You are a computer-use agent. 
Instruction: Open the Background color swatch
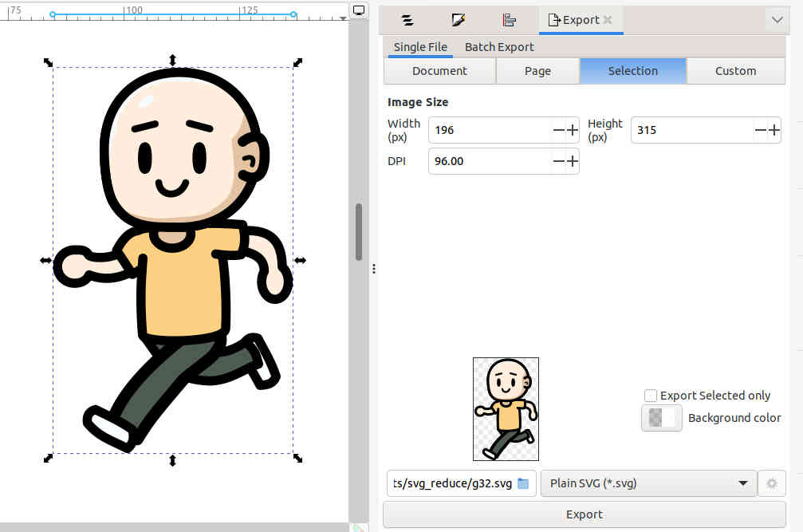coord(661,418)
